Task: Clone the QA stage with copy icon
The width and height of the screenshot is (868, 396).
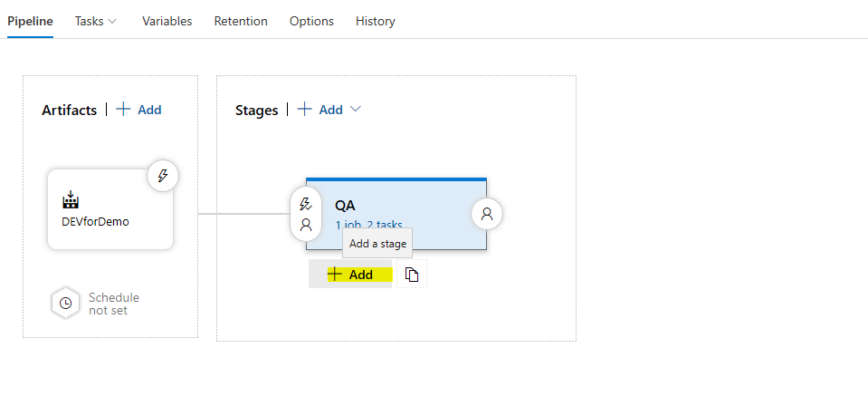Action: tap(411, 275)
